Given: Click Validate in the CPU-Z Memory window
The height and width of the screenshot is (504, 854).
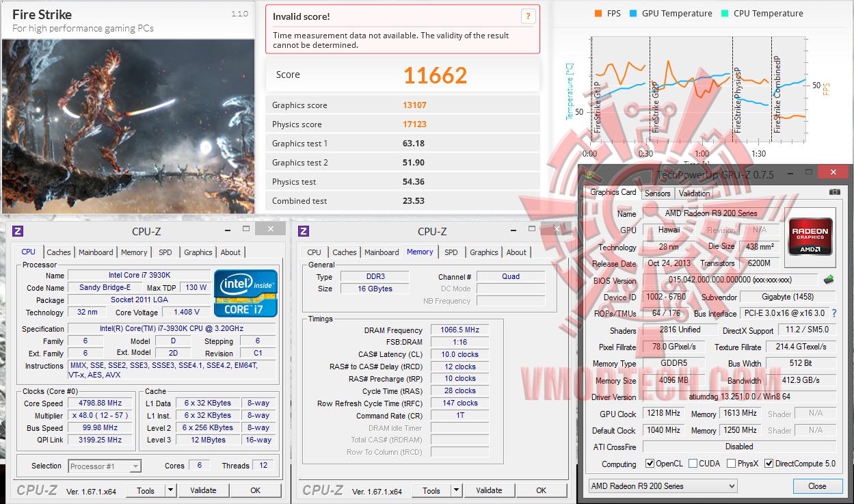Looking at the screenshot, I should pyautogui.click(x=489, y=490).
